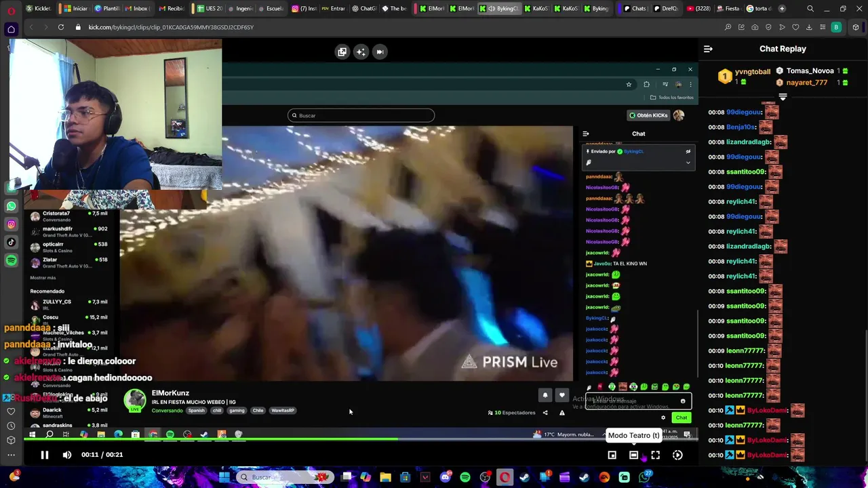Add page to bookmarks heart icon
Image resolution: width=868 pixels, height=488 pixels.
coord(795,27)
